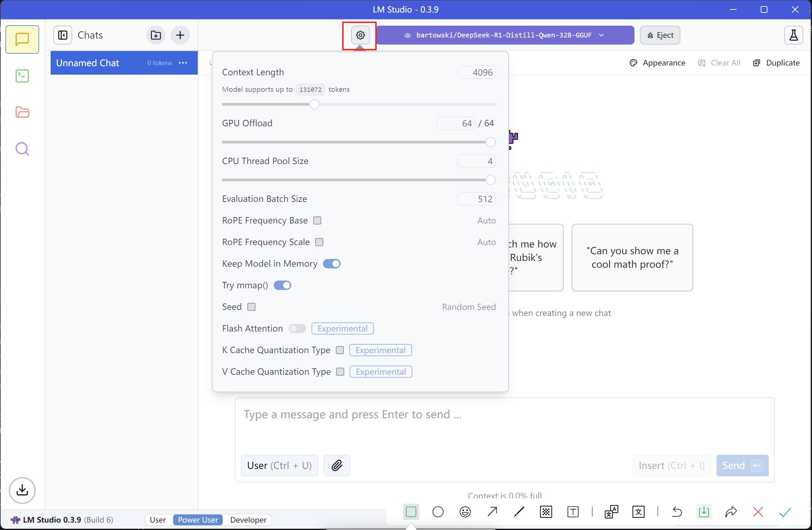Open the User role selector button
This screenshot has width=812, height=530.
(279, 465)
